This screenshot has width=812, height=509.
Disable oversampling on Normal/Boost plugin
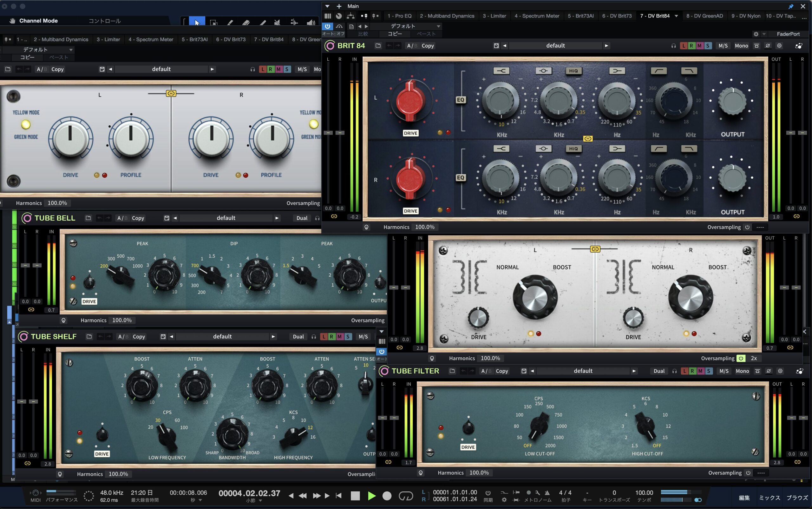(741, 358)
